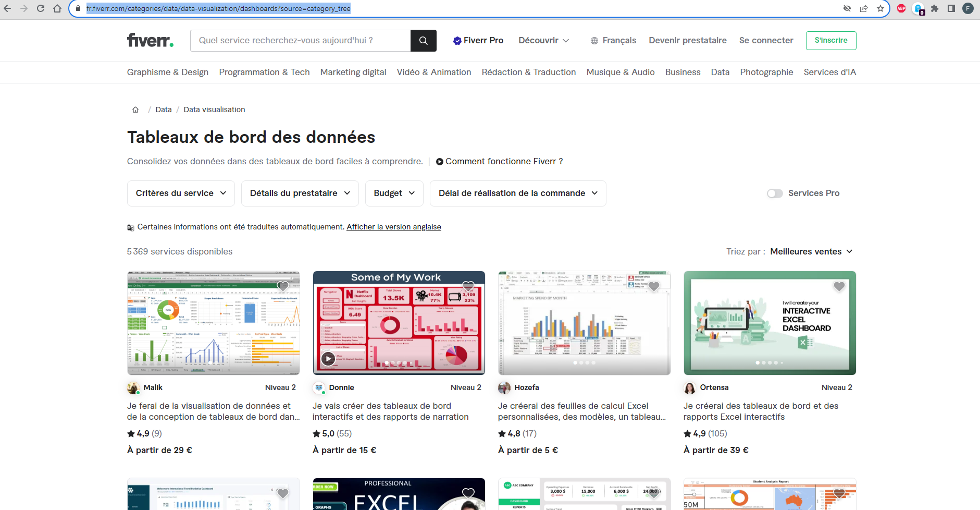Image resolution: width=980 pixels, height=510 pixels.
Task: Open the Marketing digital category
Action: (x=353, y=72)
